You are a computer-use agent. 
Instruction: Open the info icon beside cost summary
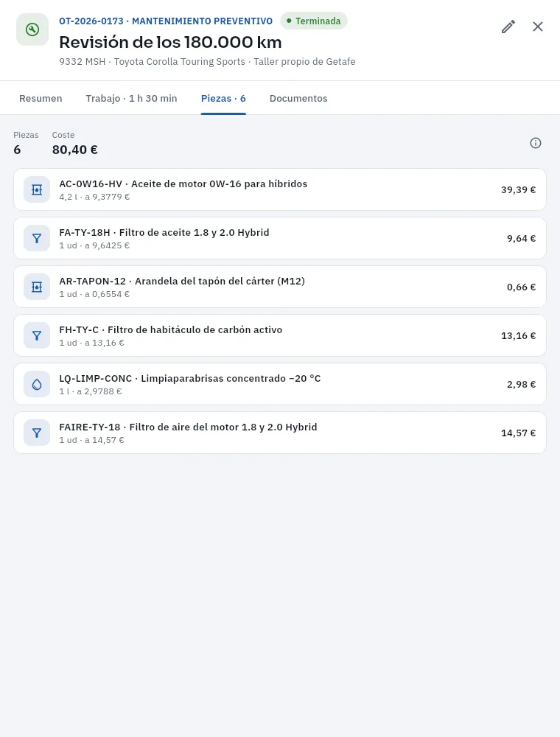pos(536,143)
